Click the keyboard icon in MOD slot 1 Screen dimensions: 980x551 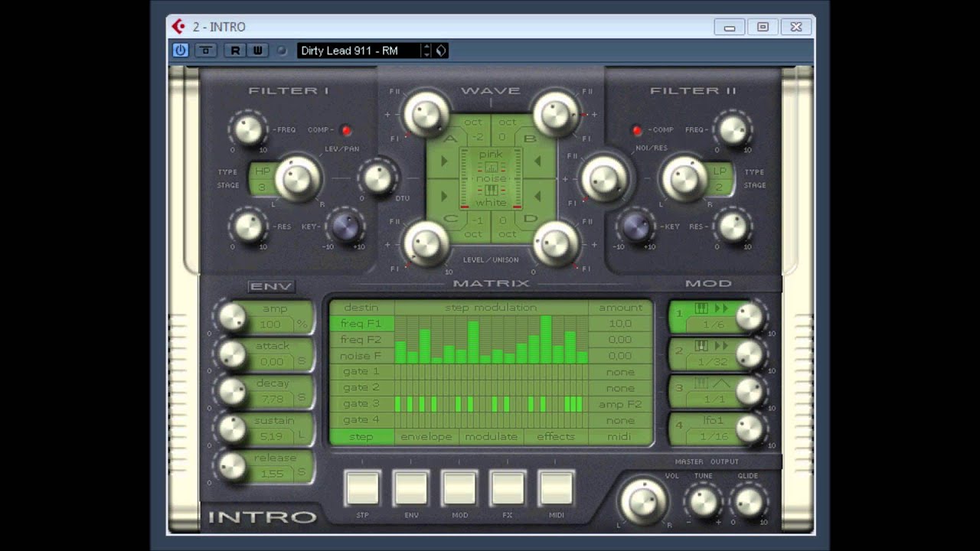(701, 308)
